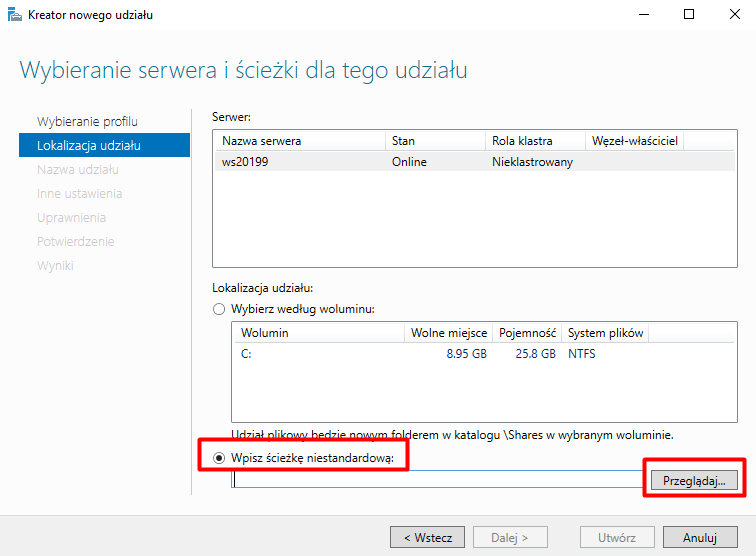
Task: Sort by "Nazwa serwera" column header
Action: pos(262,141)
